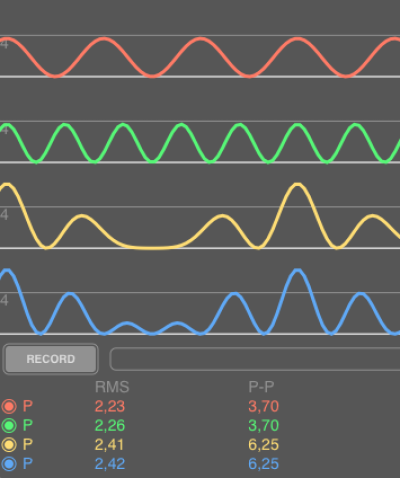The image size is (400, 478).
Task: Click the blue P channel label
Action: point(28,464)
